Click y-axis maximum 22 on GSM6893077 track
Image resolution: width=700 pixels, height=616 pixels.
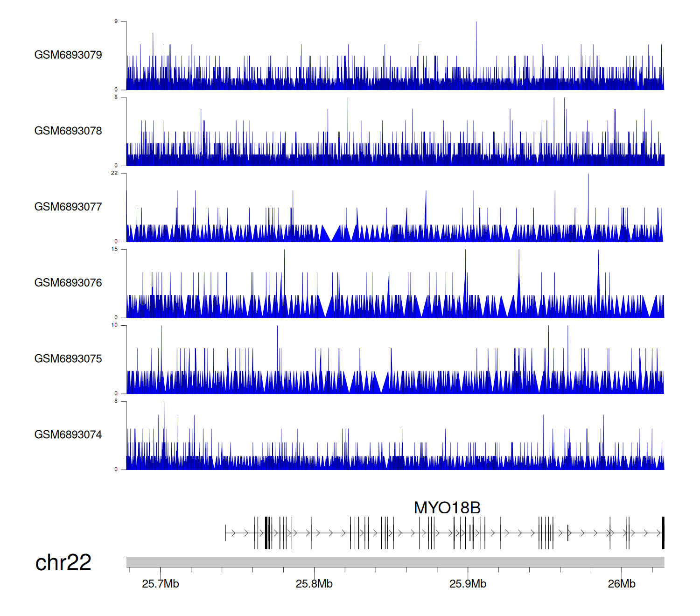pos(114,173)
